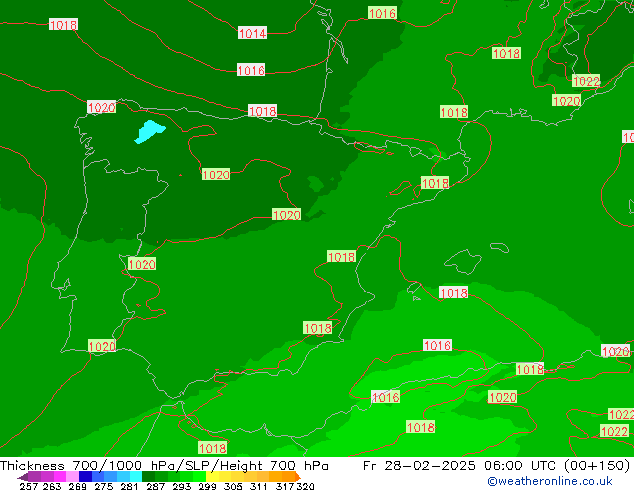Click the legend value 320
Viewport: 634px width, 490px height.
pos(305,486)
